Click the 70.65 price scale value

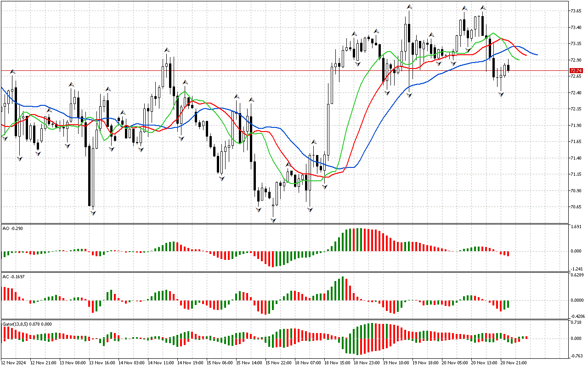point(576,207)
